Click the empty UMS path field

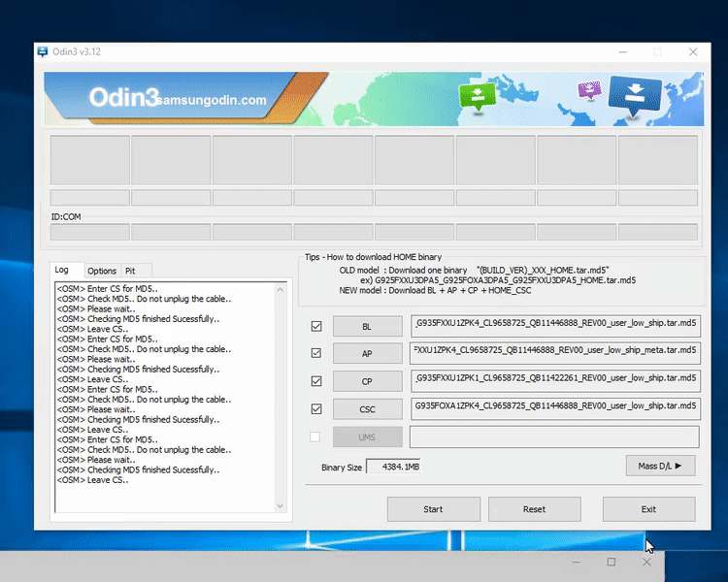pos(554,436)
